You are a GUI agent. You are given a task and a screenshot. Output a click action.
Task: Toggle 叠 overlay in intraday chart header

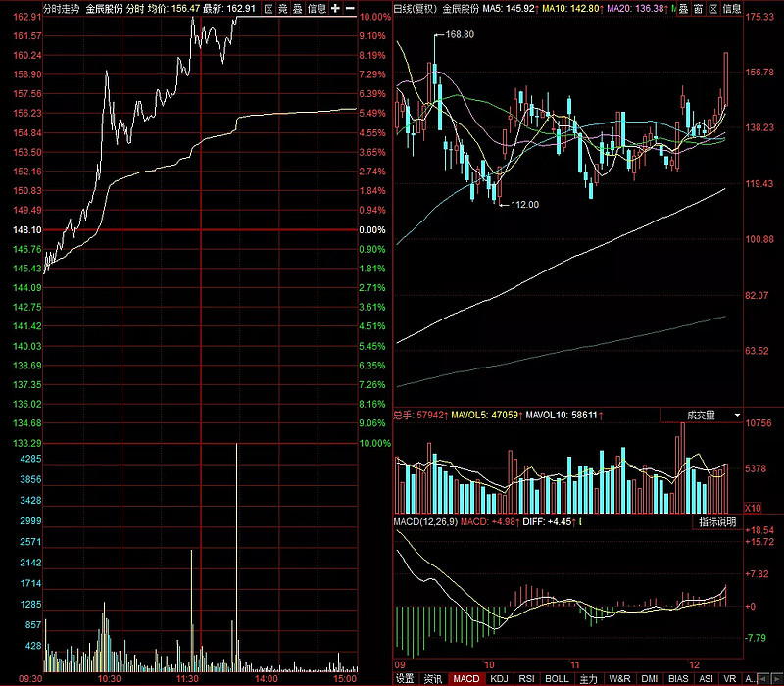(x=298, y=8)
